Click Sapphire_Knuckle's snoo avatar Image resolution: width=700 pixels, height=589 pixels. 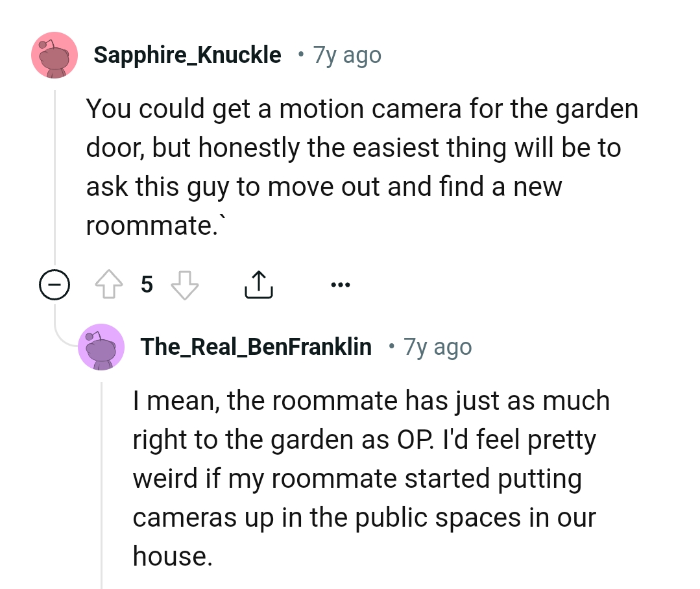pos(54,54)
